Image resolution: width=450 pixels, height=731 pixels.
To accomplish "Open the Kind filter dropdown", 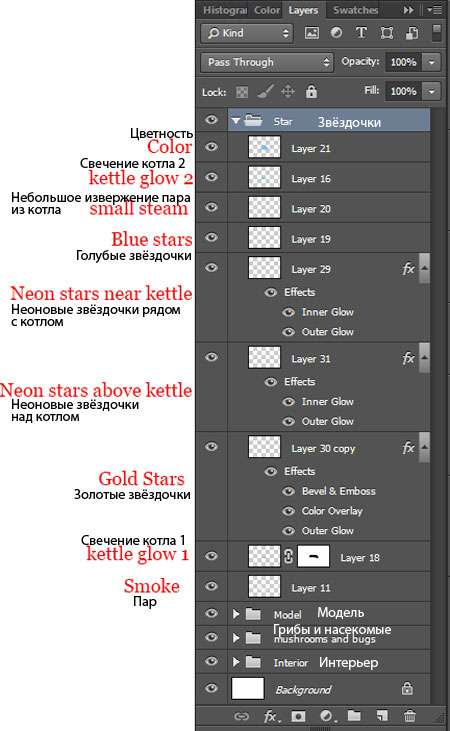I will tap(247, 33).
